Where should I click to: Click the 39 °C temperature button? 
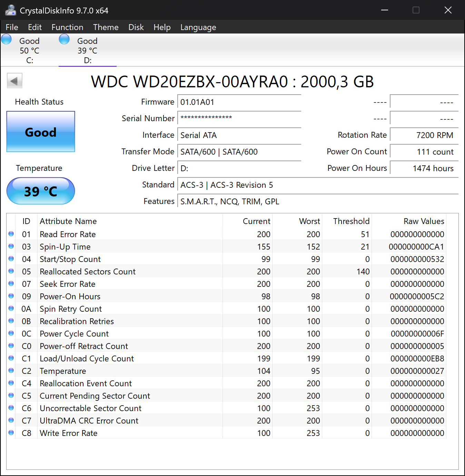click(41, 191)
